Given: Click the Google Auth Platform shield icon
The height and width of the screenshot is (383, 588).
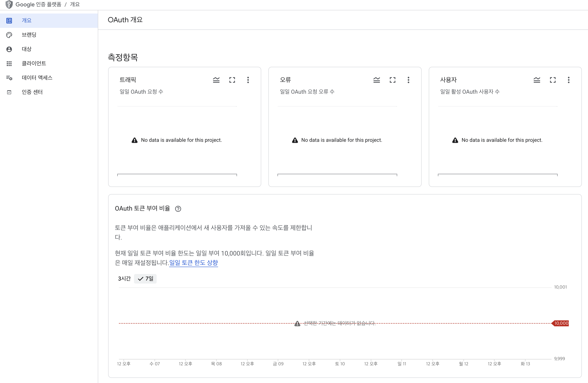Looking at the screenshot, I should pyautogui.click(x=9, y=4).
